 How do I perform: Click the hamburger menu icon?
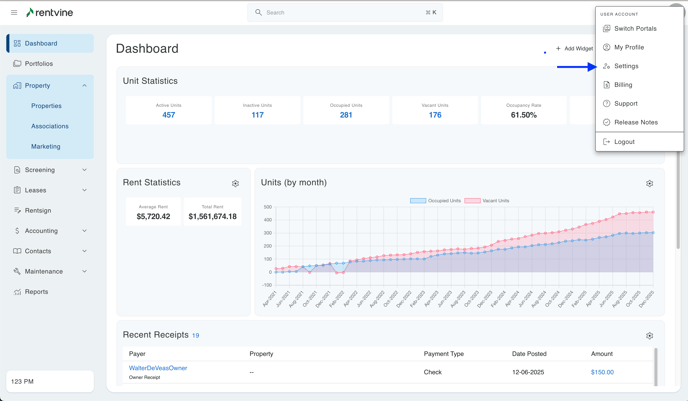pyautogui.click(x=14, y=13)
